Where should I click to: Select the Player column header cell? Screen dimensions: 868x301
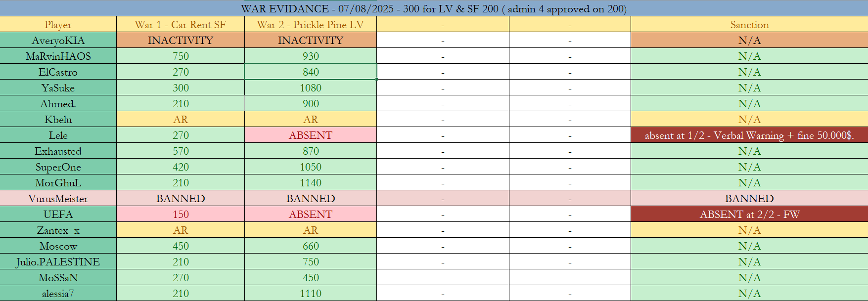coord(58,25)
